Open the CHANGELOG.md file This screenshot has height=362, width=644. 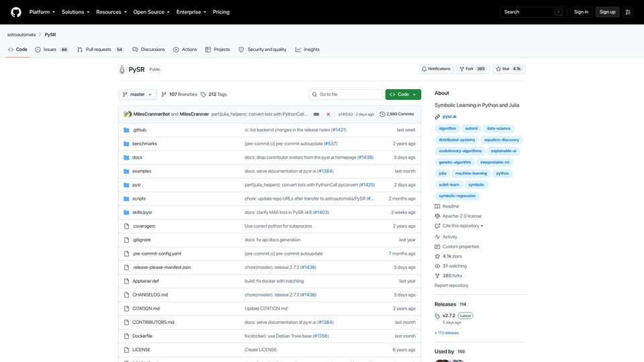tap(150, 295)
